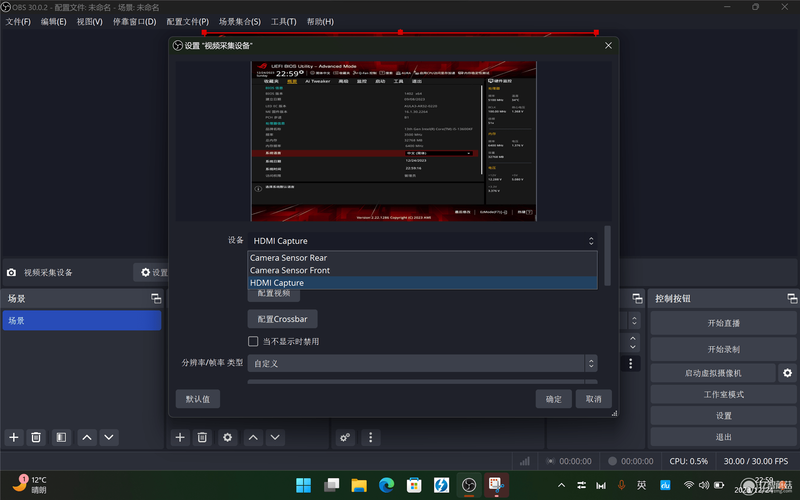The image size is (800, 500).
Task: Open the 帮助(H) menu
Action: pyautogui.click(x=320, y=21)
